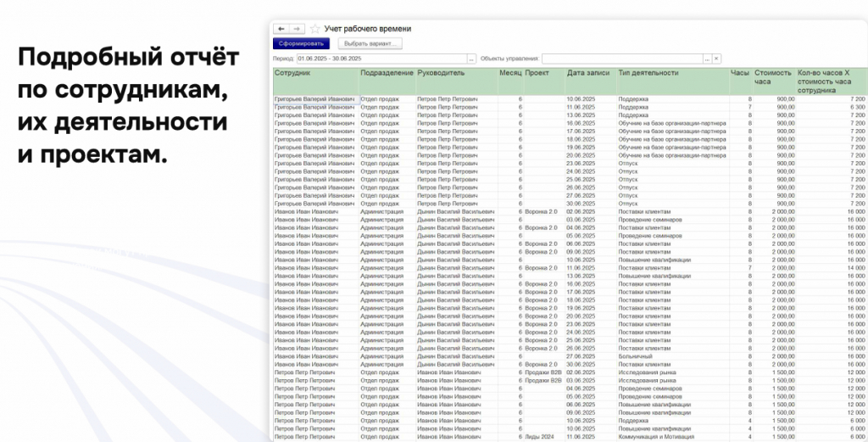Click 1 500,00 rate in Петров 04.06.2025 row

pyautogui.click(x=782, y=389)
